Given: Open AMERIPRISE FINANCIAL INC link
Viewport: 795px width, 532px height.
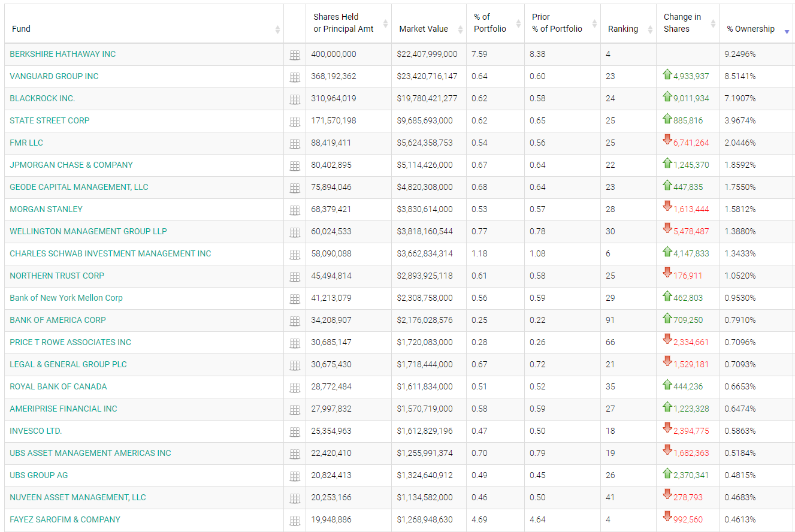Looking at the screenshot, I should coord(64,409).
